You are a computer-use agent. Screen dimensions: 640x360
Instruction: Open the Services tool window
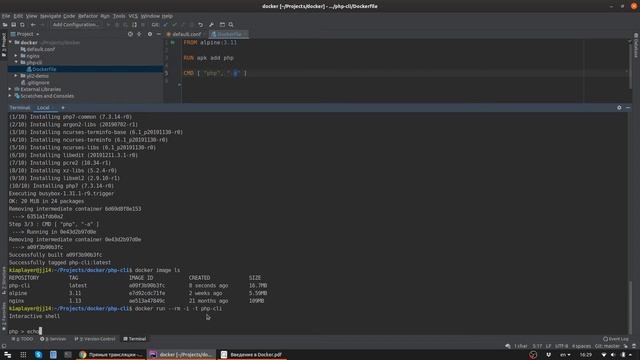click(x=53, y=339)
